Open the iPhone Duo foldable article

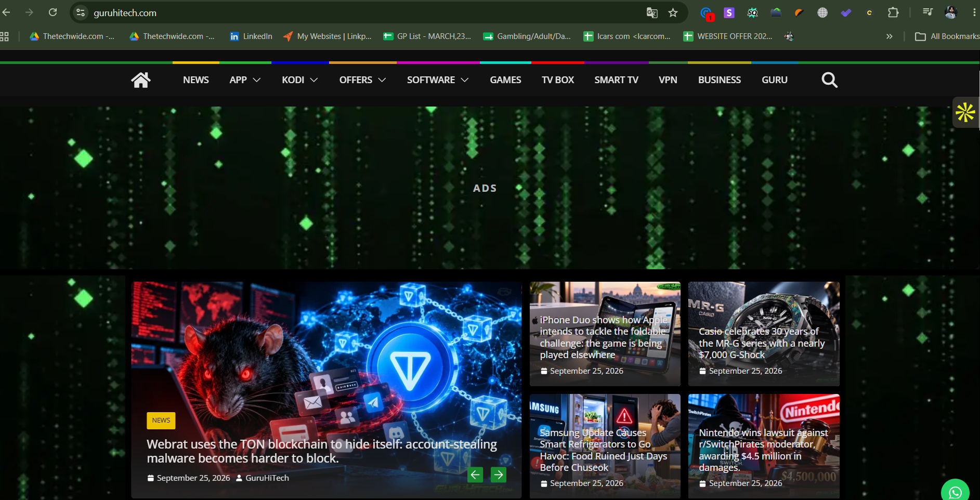[604, 337]
